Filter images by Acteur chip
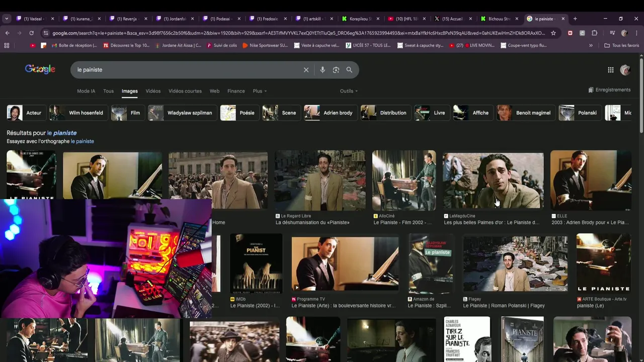 pos(27,113)
